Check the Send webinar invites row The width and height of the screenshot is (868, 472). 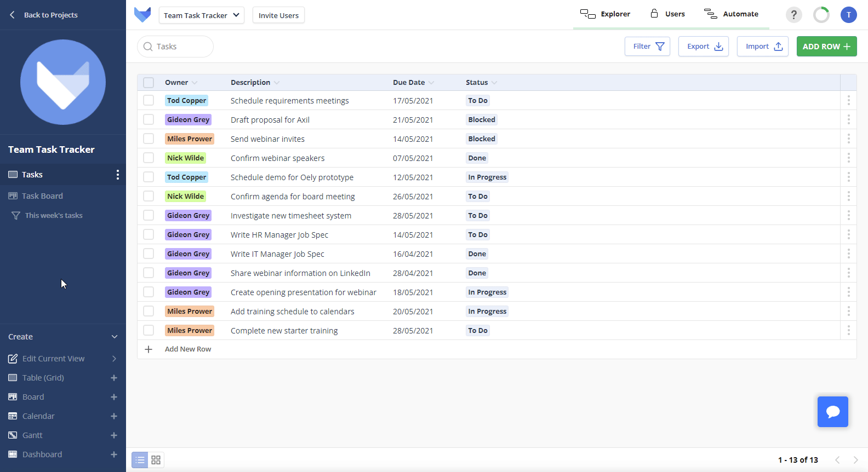coord(149,139)
